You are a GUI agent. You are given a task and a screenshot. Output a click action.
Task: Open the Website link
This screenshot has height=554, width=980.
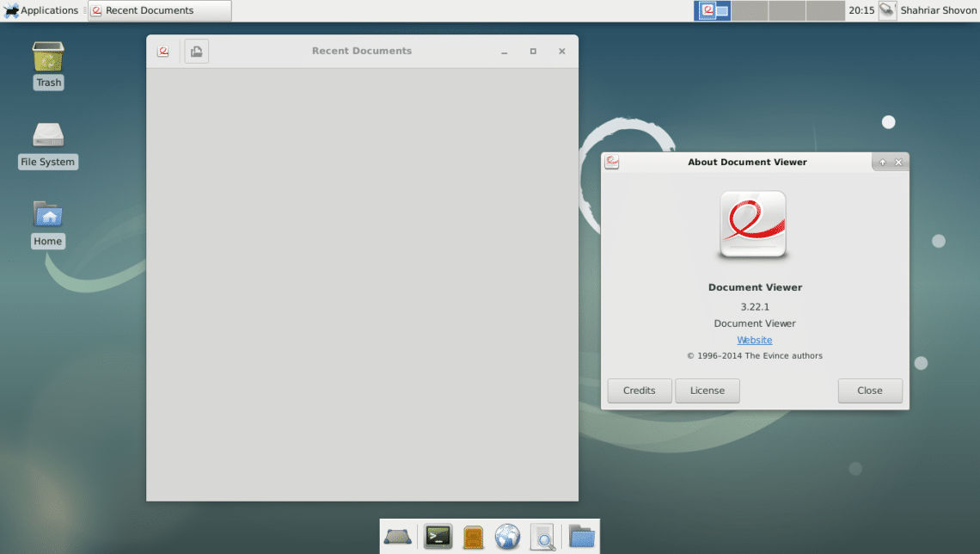click(x=755, y=340)
